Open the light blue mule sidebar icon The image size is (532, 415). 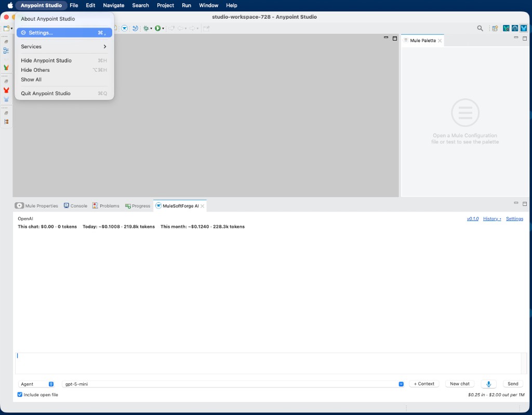pyautogui.click(x=6, y=99)
